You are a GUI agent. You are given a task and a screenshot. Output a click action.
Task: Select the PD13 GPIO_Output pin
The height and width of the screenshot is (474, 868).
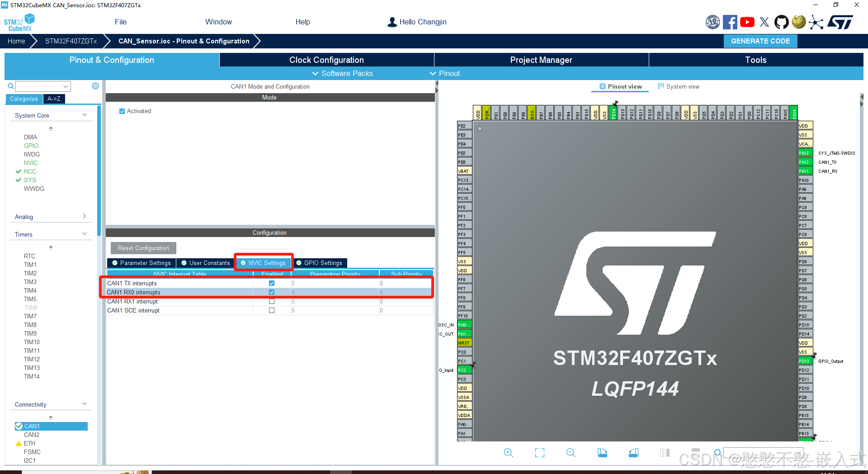806,361
